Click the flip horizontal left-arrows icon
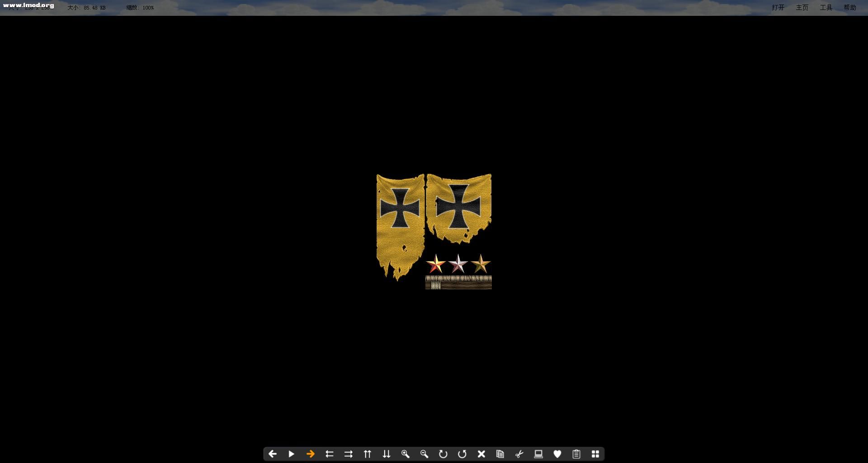The image size is (868, 463). pos(329,454)
